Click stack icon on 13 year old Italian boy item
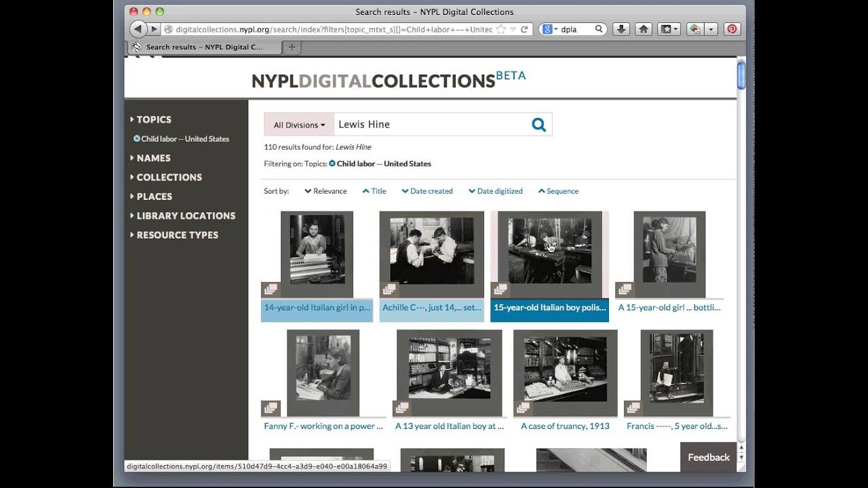The image size is (868, 488). point(402,408)
